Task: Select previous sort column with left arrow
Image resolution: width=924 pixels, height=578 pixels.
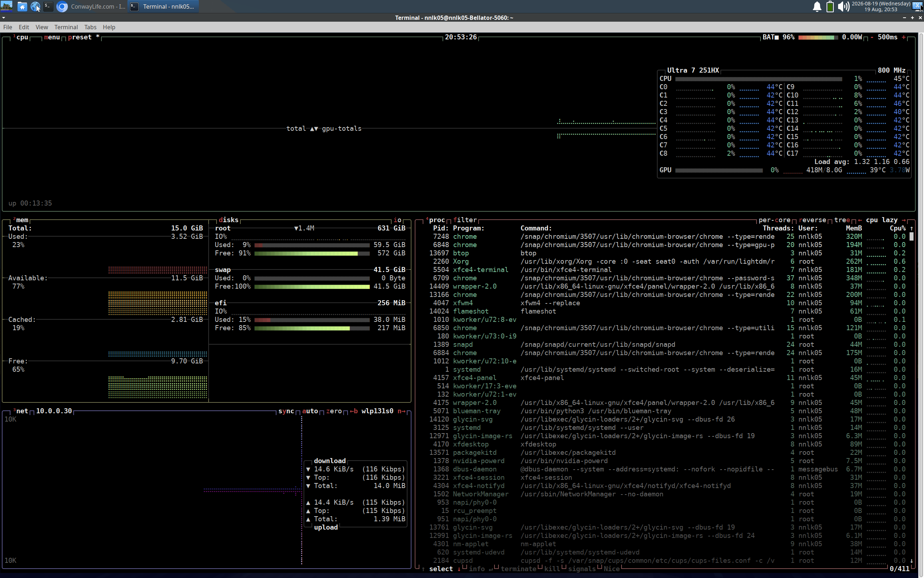Action: click(x=860, y=220)
